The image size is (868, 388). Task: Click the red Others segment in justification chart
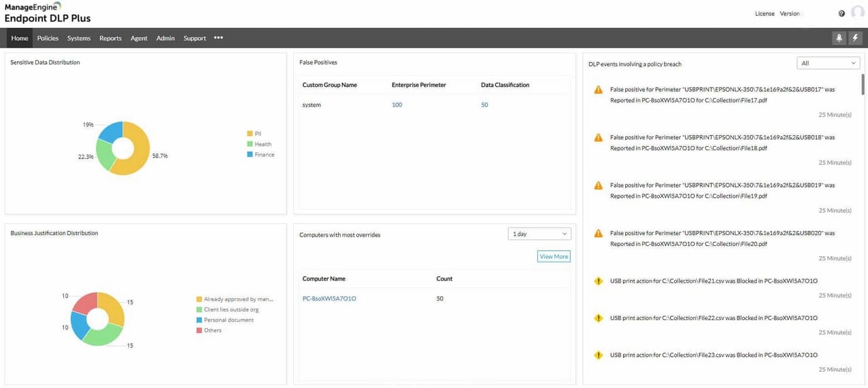click(x=86, y=303)
